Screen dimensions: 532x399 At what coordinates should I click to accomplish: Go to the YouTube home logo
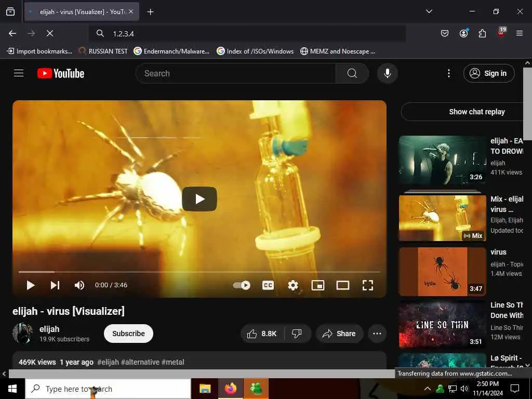coord(61,73)
